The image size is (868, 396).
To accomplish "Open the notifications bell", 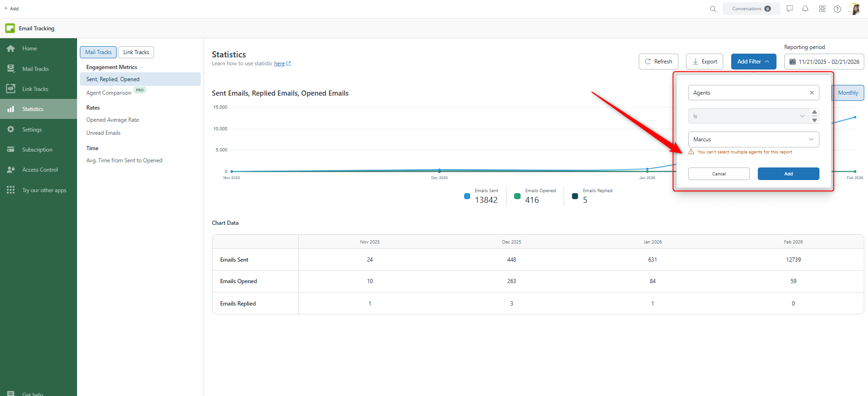I will click(805, 9).
